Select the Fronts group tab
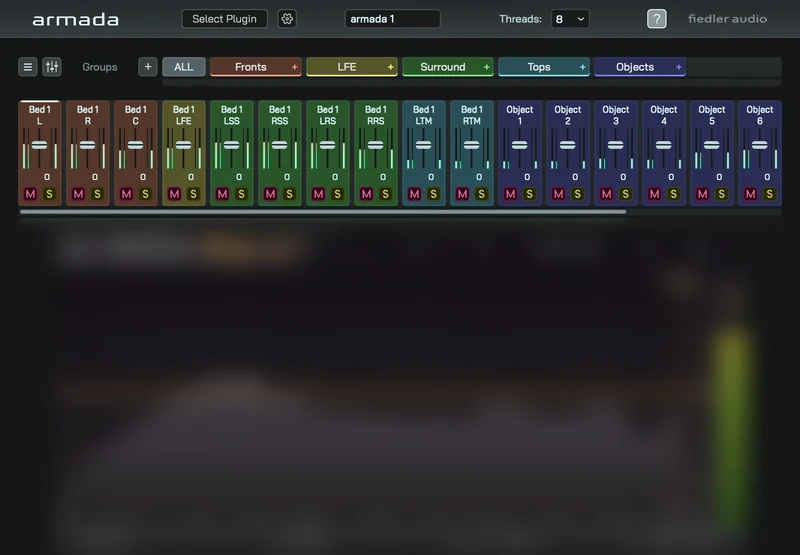The width and height of the screenshot is (800, 555). tap(251, 67)
